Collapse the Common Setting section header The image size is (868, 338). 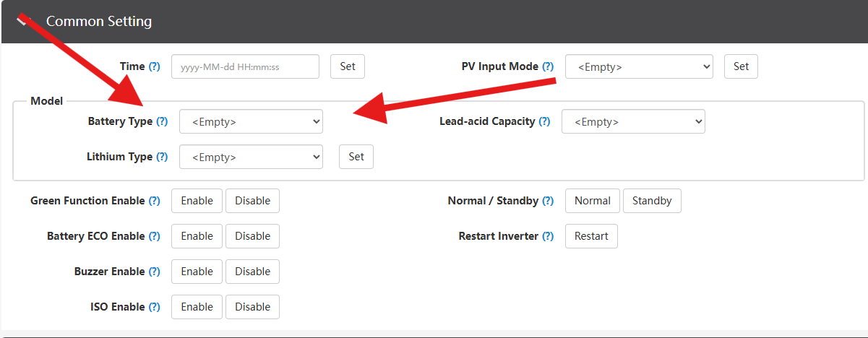[434, 21]
